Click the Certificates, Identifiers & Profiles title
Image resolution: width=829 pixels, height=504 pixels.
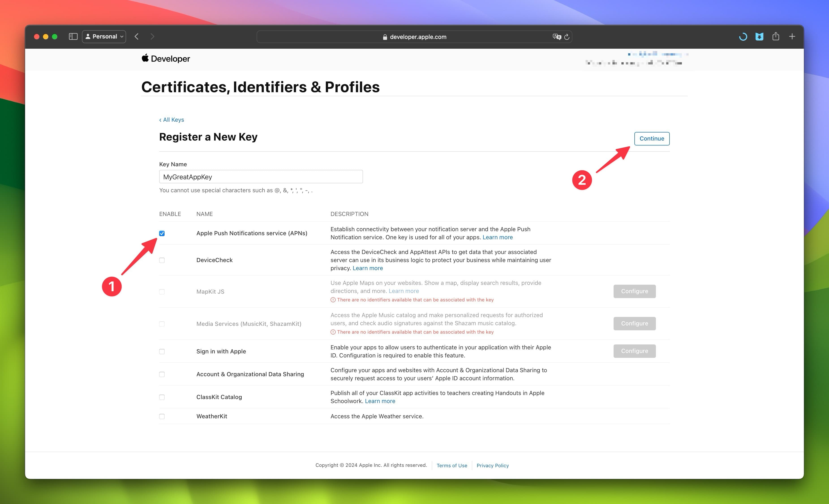coord(260,87)
